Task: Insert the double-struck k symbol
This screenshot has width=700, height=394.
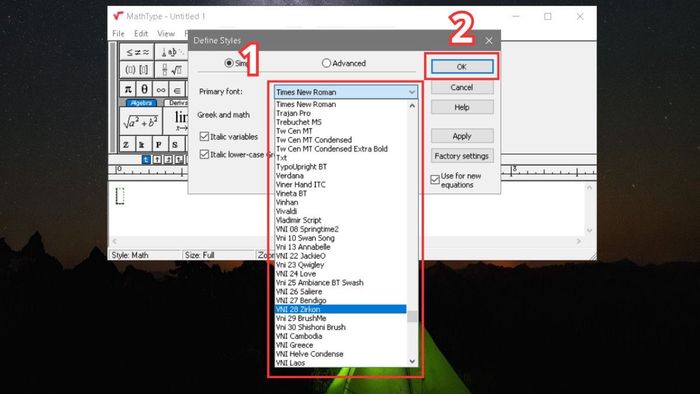Action: point(142,144)
